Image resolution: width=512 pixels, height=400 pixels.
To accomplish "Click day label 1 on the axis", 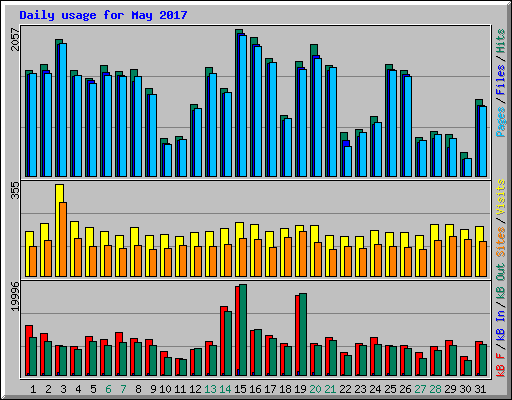I will [33, 389].
